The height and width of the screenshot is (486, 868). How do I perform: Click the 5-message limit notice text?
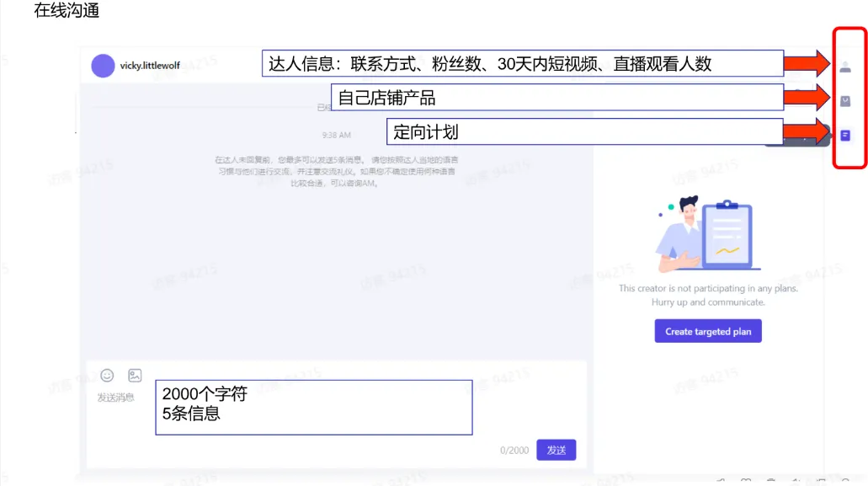(x=336, y=172)
